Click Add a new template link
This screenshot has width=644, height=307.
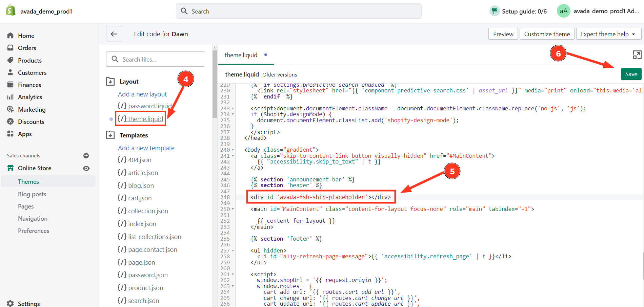pos(146,148)
